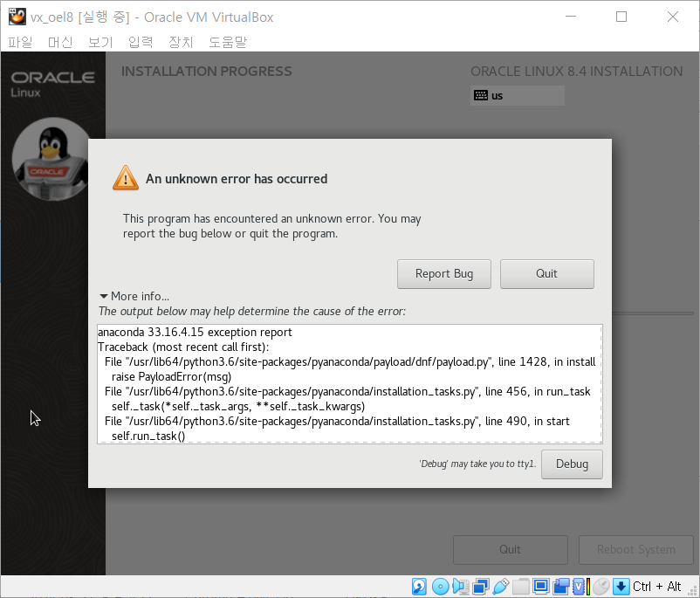Click the optical disc status icon
Screen dimensions: 700x598
click(x=441, y=587)
